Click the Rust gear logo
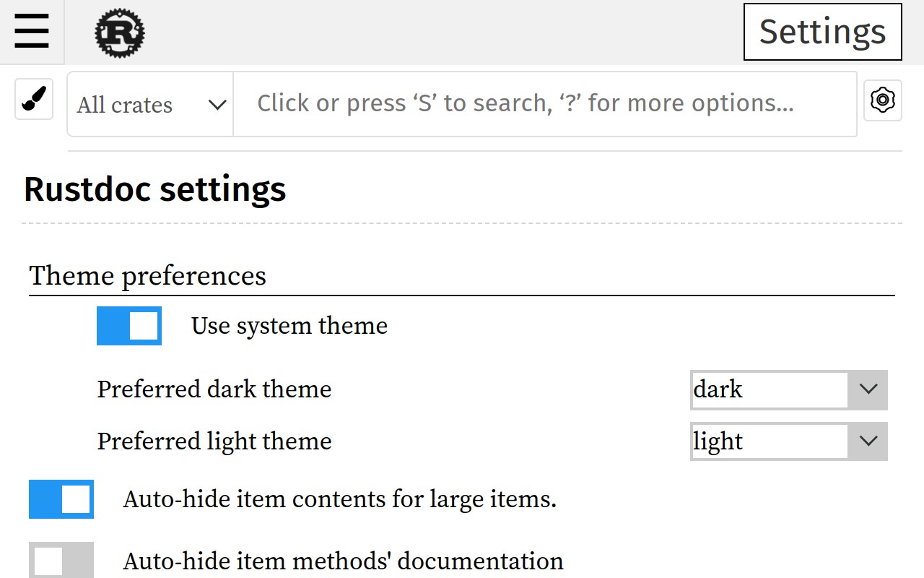Screen dimensions: 924x578 tap(120, 33)
